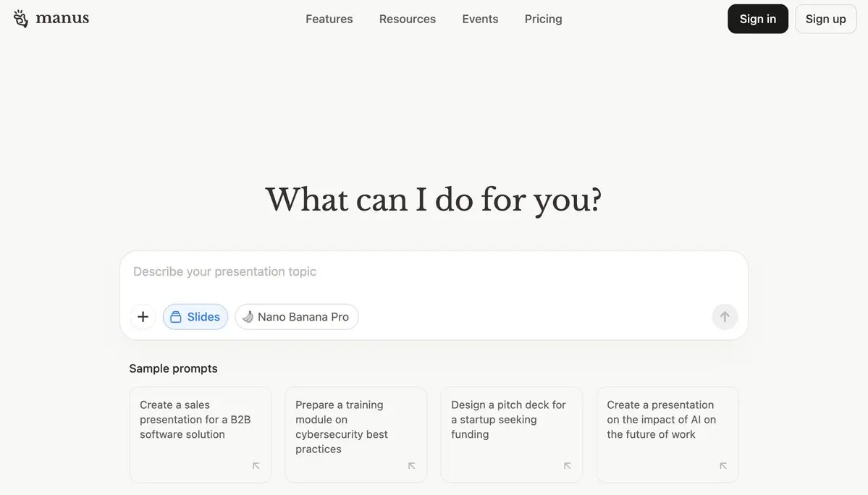Toggle the Slides mode chip
Screen dimensions: 868x495
pos(195,317)
